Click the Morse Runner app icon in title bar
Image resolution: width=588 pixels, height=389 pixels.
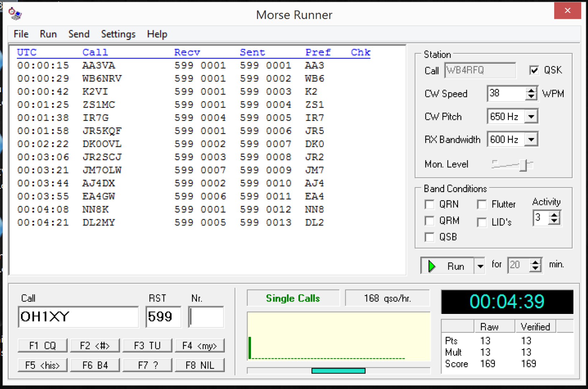pyautogui.click(x=15, y=14)
